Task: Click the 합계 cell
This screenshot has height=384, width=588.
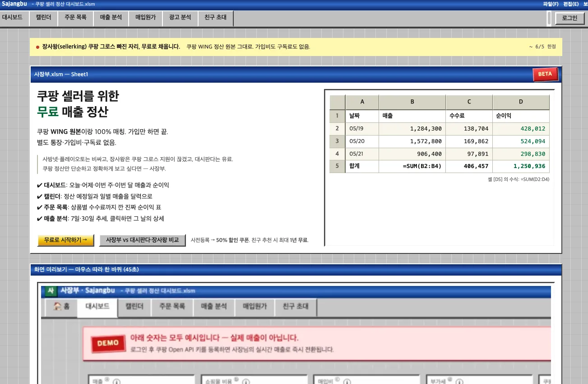Action: 362,166
